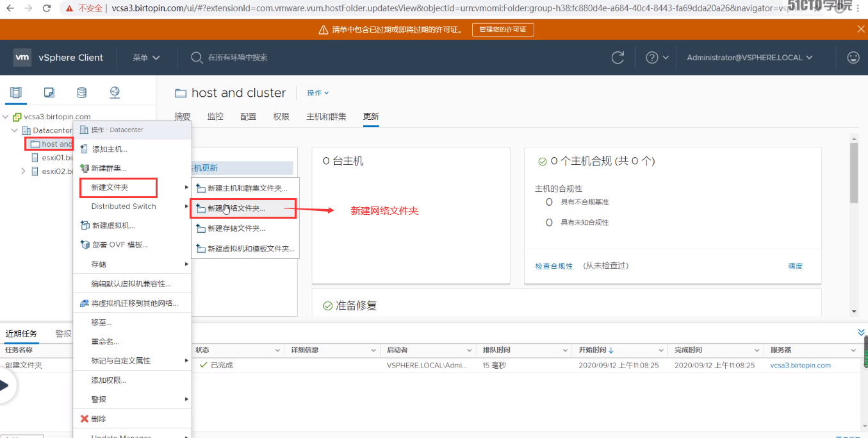Open VMs and Templates navigator icon
Screen dimensions: 868x438
click(49, 92)
